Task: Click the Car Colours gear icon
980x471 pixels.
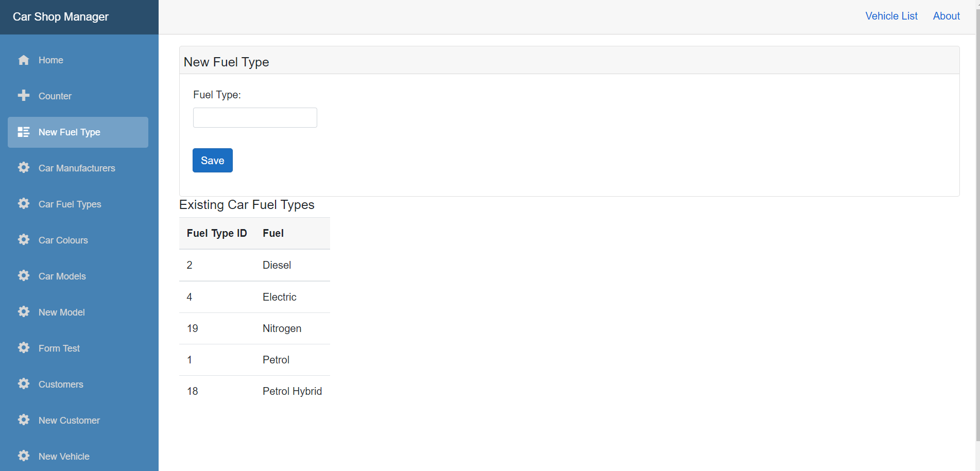Action: point(24,240)
